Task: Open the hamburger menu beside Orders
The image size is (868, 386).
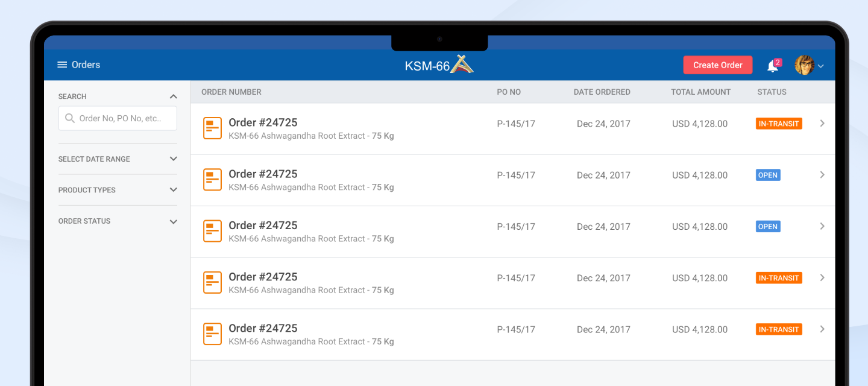Action: [62, 65]
